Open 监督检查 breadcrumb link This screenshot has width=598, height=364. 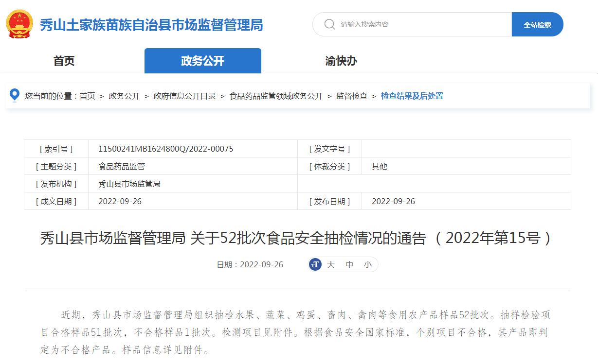352,96
